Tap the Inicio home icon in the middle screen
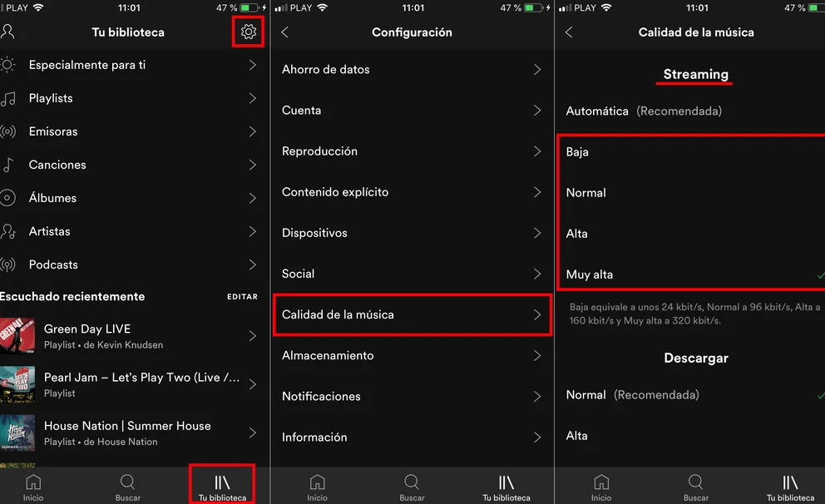The width and height of the screenshot is (825, 504). (317, 482)
